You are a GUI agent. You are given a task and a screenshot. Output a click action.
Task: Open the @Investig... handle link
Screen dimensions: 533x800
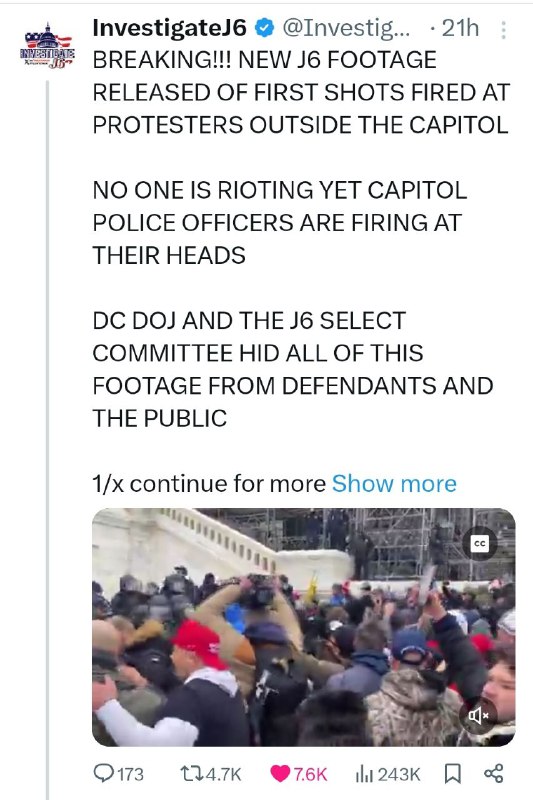[346, 28]
